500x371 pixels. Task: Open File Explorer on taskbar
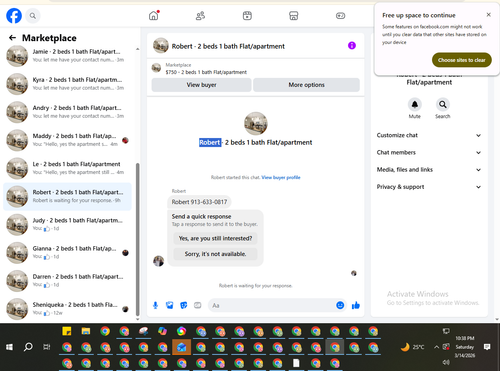click(x=86, y=331)
